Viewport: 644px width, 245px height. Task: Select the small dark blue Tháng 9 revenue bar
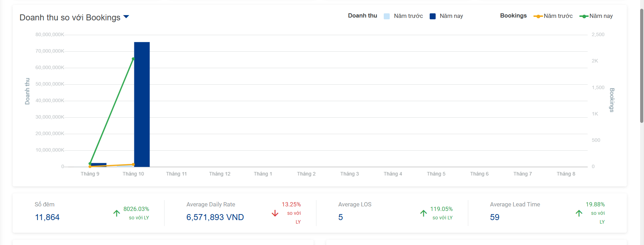99,165
